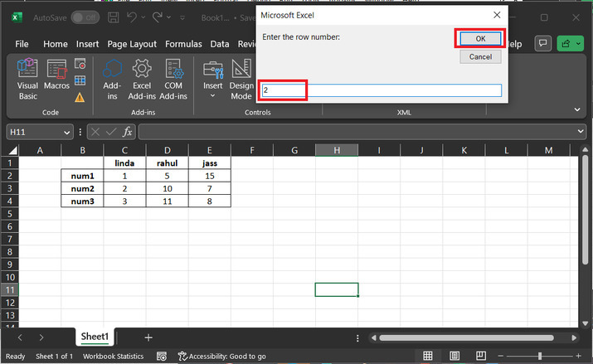Click the Redo arrow
593x364 pixels.
tap(158, 17)
